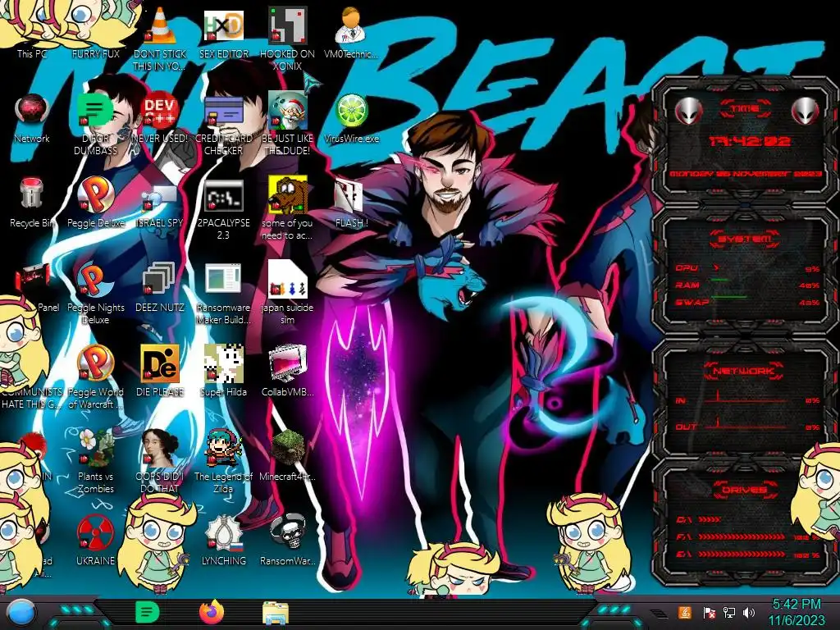Click the NETWORK header in the widget
The image size is (840, 630).
tap(744, 371)
